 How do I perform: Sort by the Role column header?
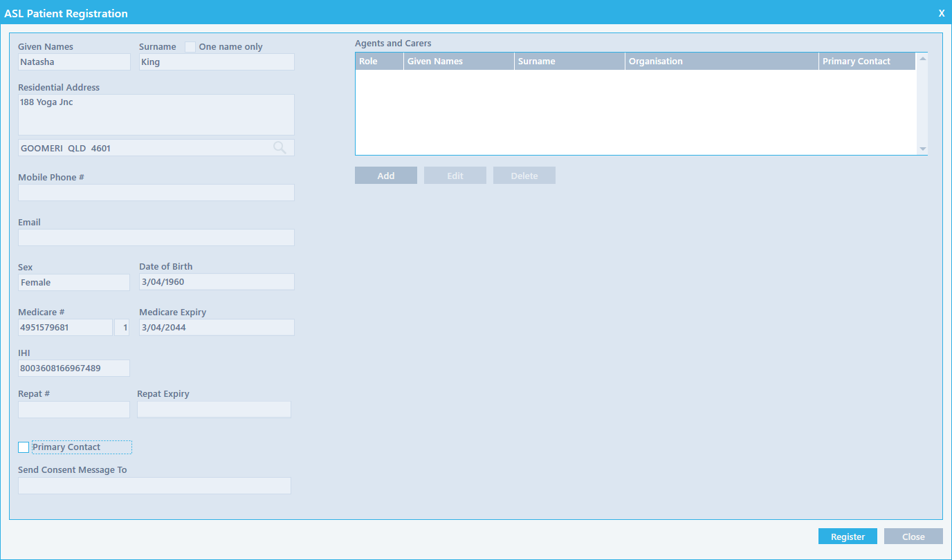(x=378, y=62)
